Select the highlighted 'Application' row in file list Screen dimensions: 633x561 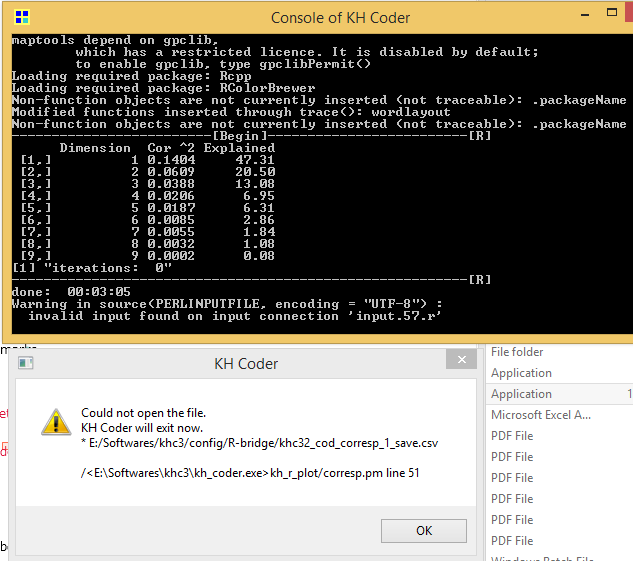pyautogui.click(x=560, y=394)
